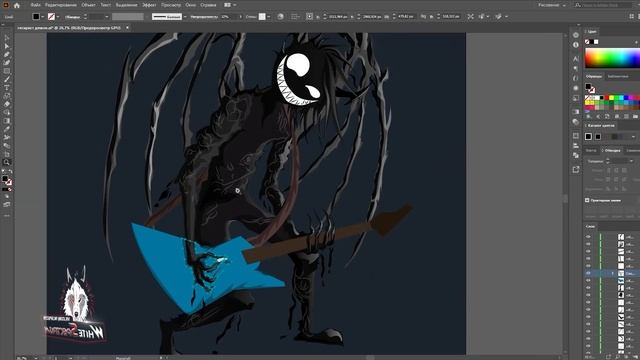Select the Обводка panel tab
The height and width of the screenshot is (360, 640).
[x=611, y=151]
